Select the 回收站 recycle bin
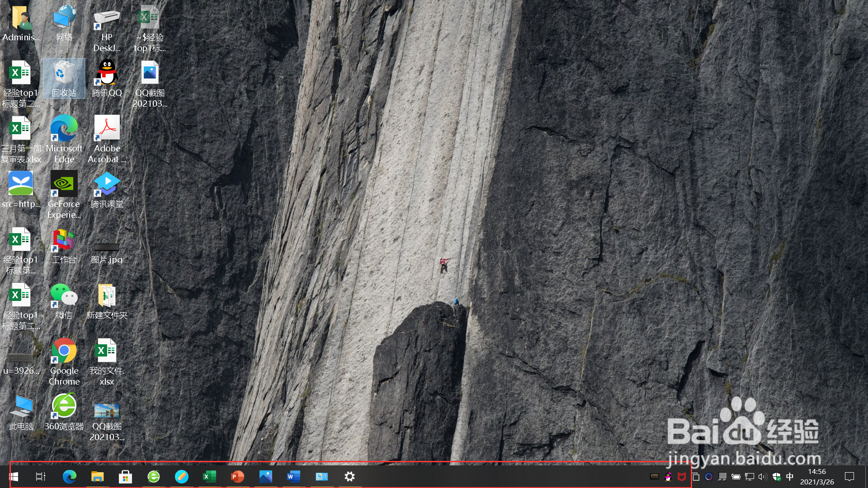Viewport: 868px width, 488px height. click(x=64, y=79)
